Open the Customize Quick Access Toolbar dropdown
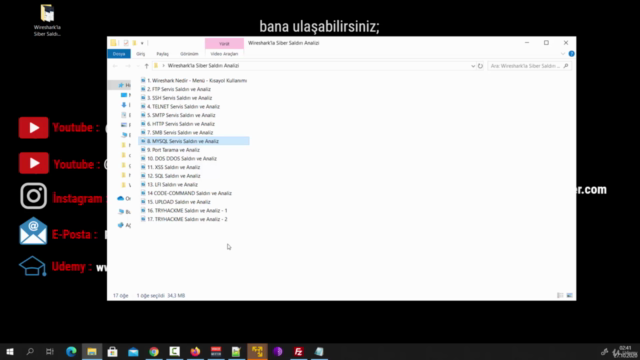This screenshot has width=640, height=360. tap(142, 43)
